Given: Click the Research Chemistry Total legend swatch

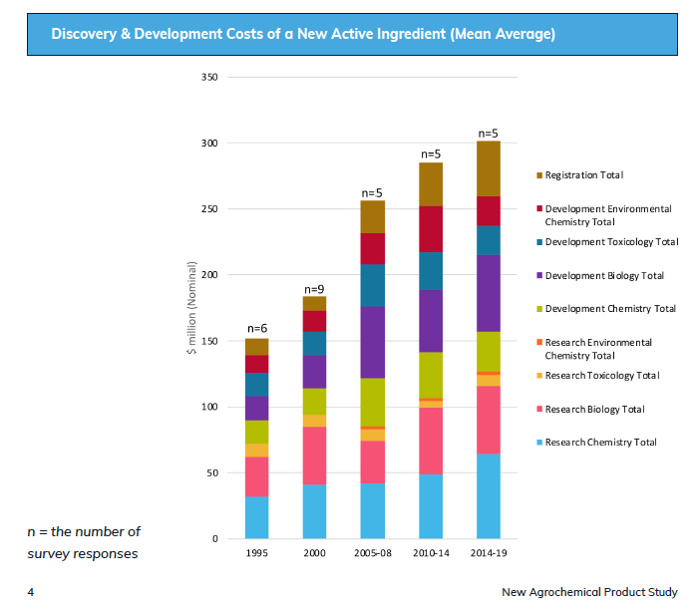Looking at the screenshot, I should pyautogui.click(x=539, y=443).
